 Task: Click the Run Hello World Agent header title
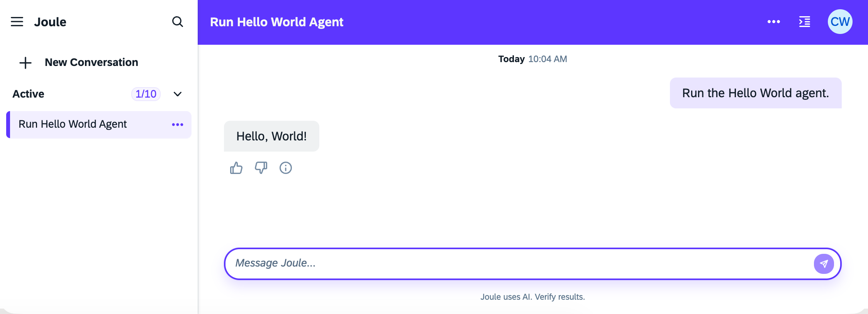pos(276,22)
